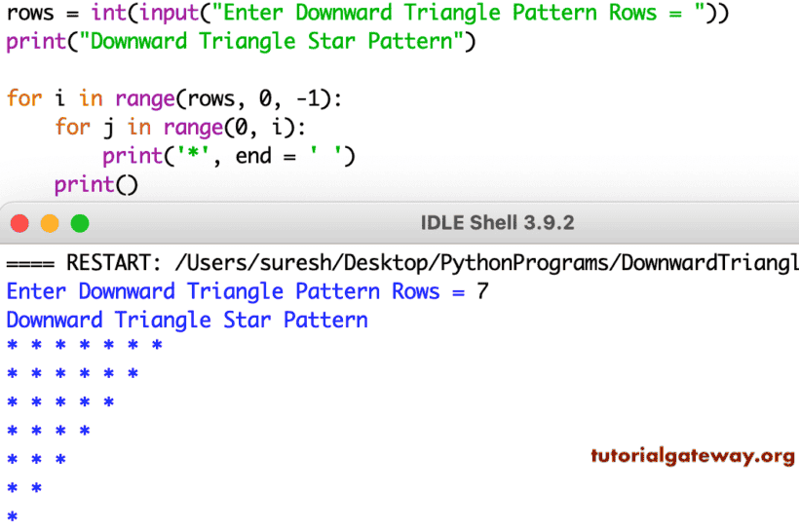Click the IDLE Shell 3.9.2 window title
Screen dimensions: 799x532
click(497, 223)
